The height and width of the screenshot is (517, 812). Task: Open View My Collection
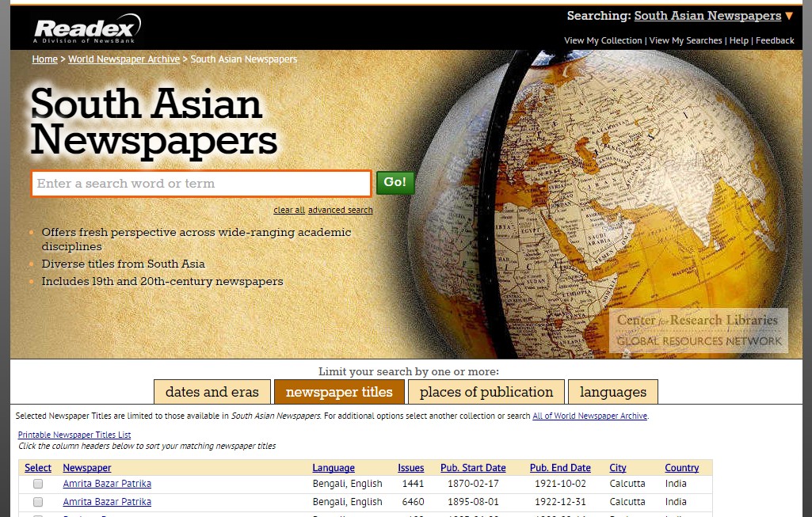pyautogui.click(x=603, y=40)
